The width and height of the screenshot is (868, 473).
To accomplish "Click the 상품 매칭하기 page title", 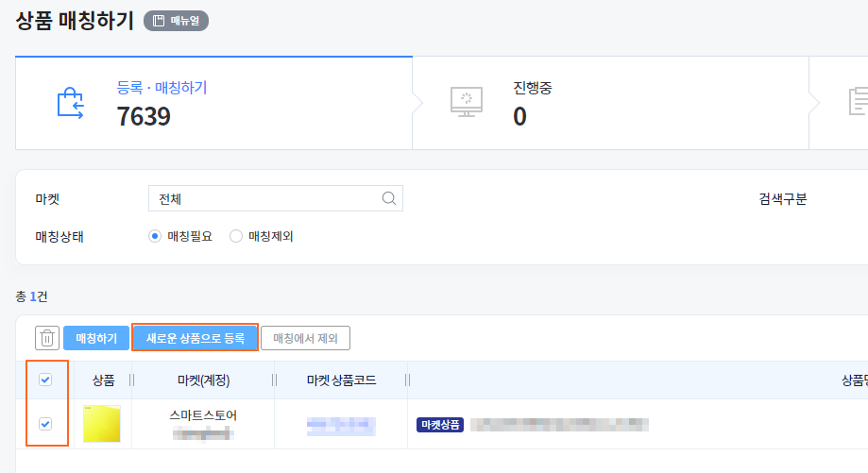I will (x=75, y=21).
